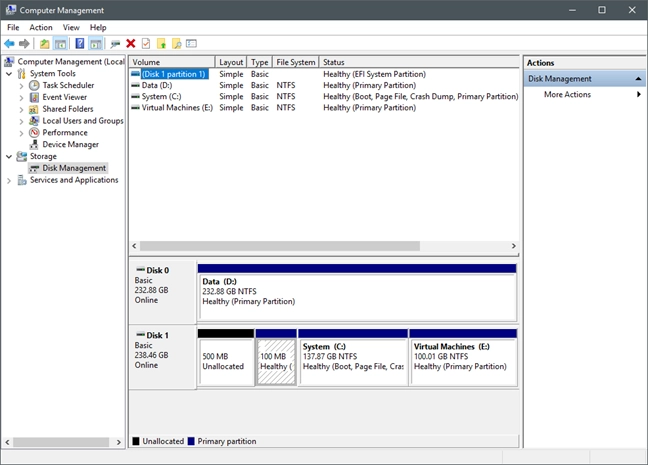Click the Disk 1 drive icon
648x465 pixels.
tap(141, 335)
